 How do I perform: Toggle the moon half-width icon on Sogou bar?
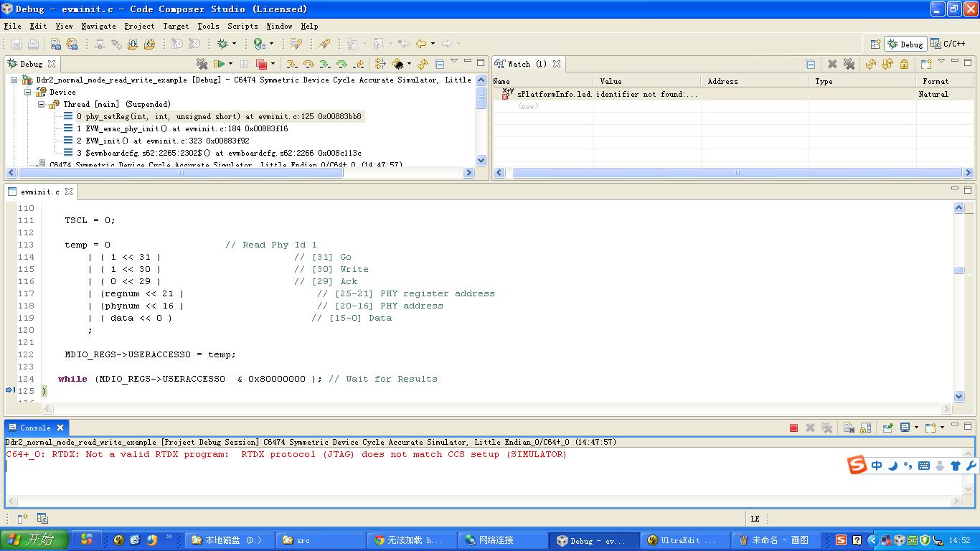pos(892,466)
